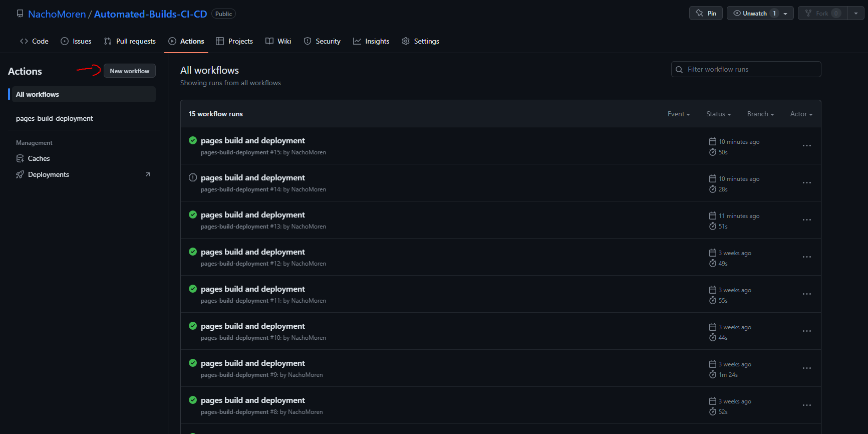Click the New workflow button

(130, 71)
